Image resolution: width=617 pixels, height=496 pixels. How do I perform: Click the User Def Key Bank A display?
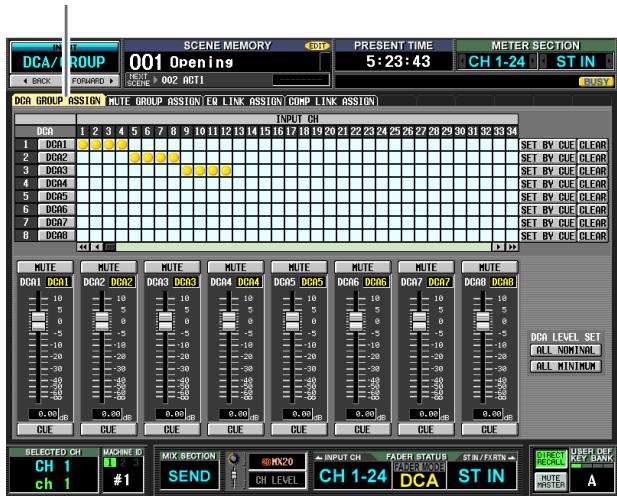pyautogui.click(x=592, y=480)
